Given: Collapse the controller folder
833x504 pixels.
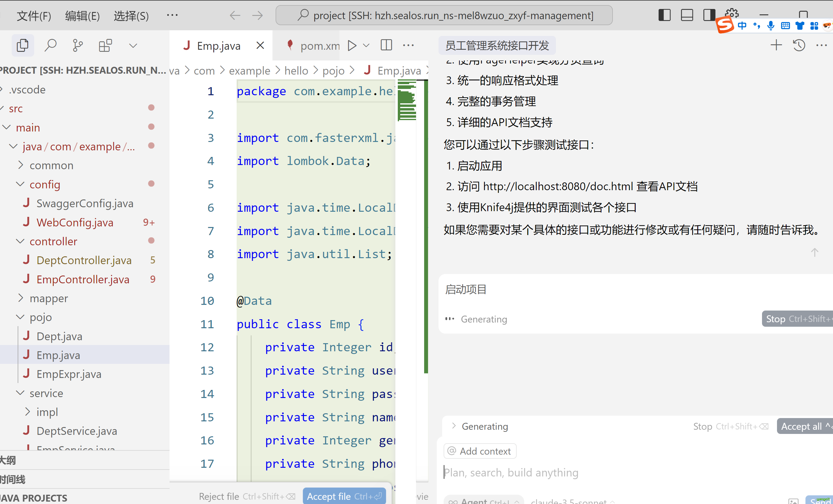Looking at the screenshot, I should (x=21, y=241).
